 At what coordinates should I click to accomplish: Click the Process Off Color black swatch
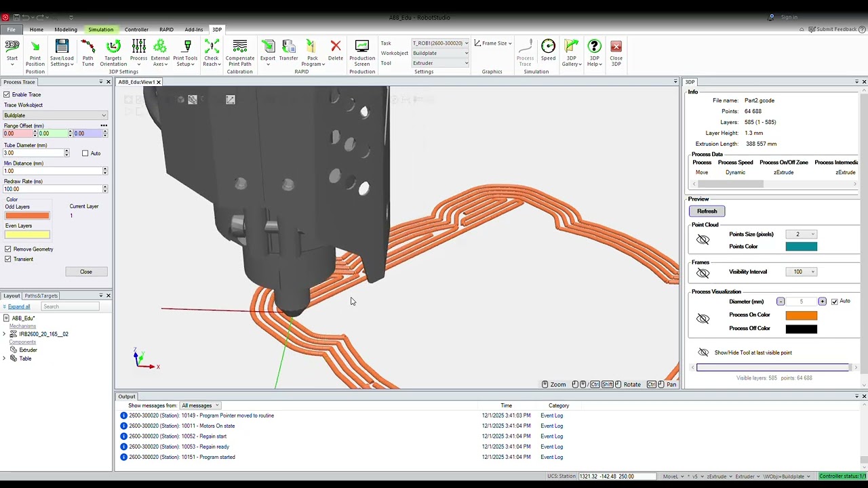coord(802,329)
